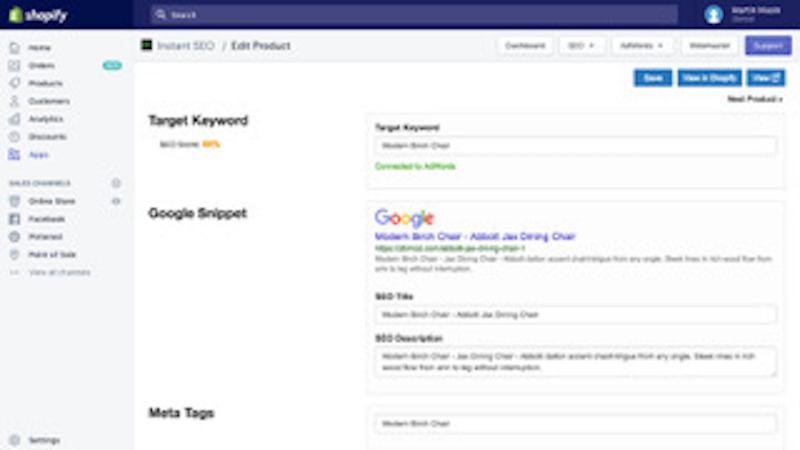Click the search magnifier icon
Image resolution: width=800 pixels, height=450 pixels.
161,15
